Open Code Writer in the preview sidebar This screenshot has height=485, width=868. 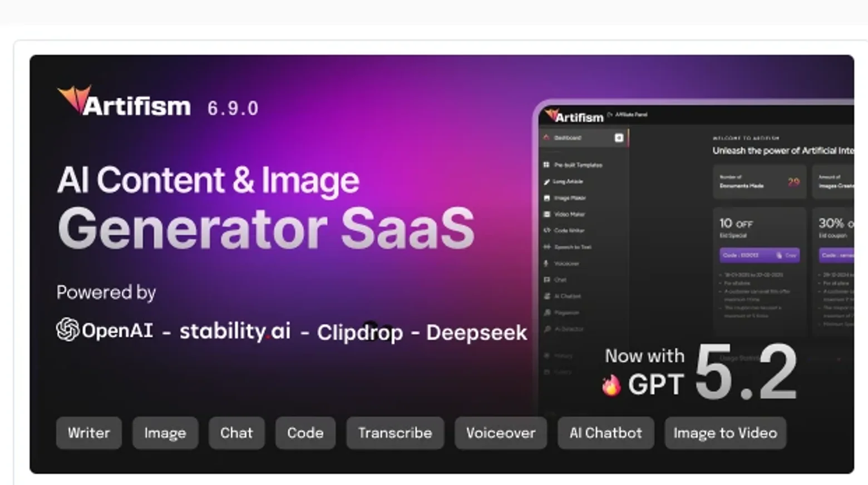[x=569, y=230]
